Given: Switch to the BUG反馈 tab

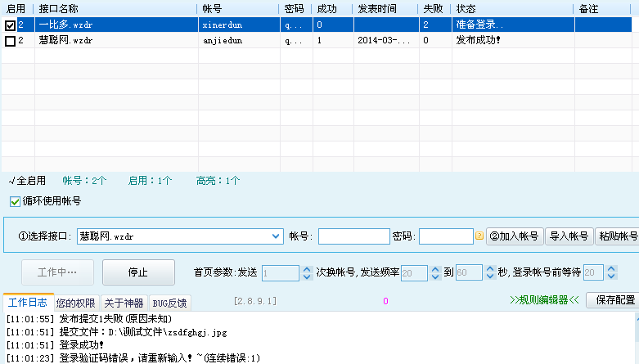Looking at the screenshot, I should [x=169, y=303].
